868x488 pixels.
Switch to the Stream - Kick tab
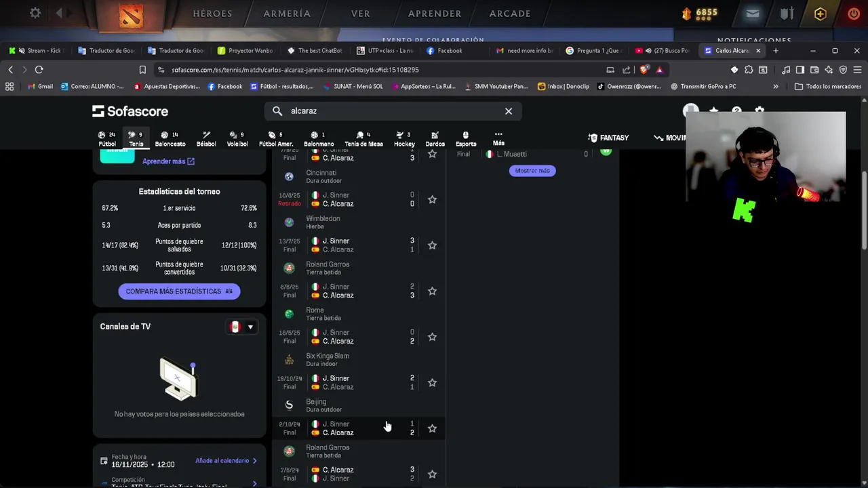point(37,50)
